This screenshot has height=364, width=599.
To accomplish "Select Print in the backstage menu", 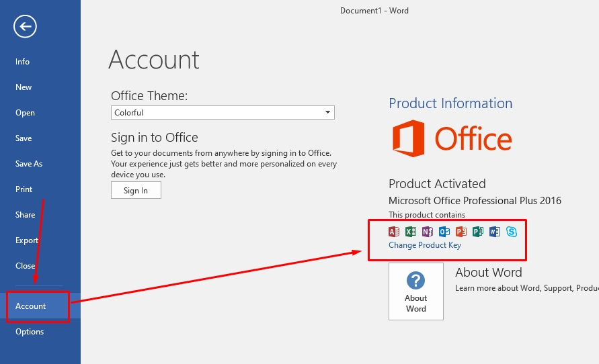I will click(24, 189).
